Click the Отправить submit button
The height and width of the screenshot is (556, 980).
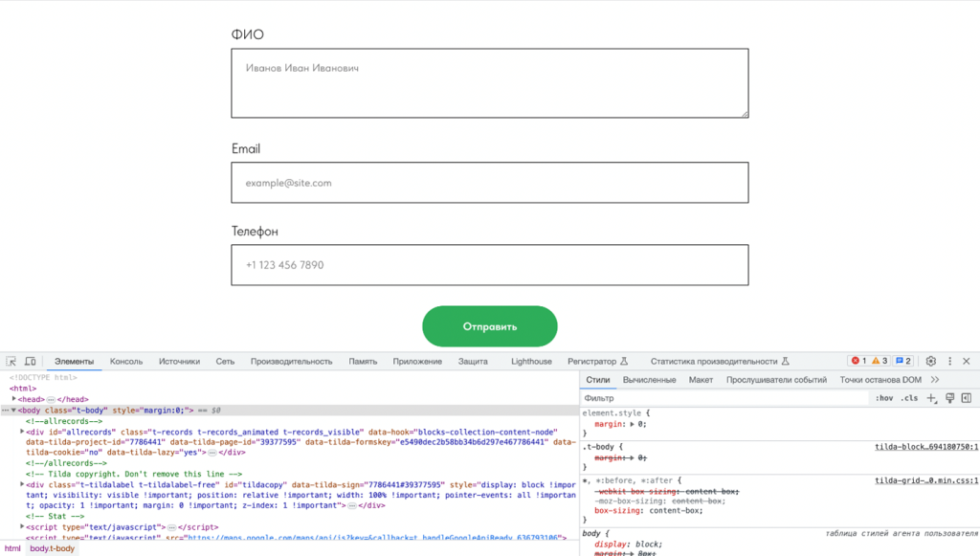coord(489,326)
